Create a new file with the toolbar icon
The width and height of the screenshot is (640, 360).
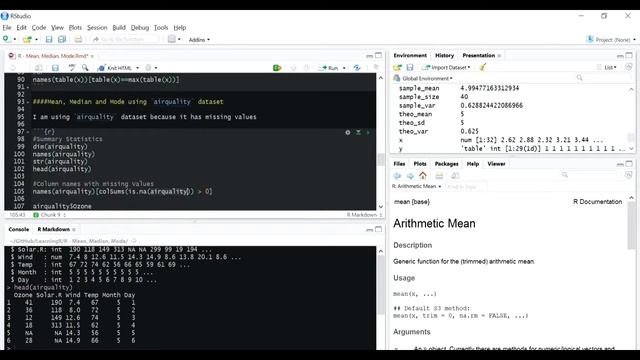[x=6, y=39]
